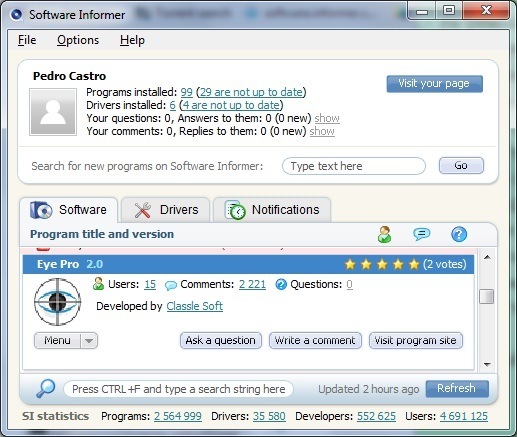Screen dimensions: 517x437
Task: Click the Program title and version header
Action: pyautogui.click(x=102, y=234)
